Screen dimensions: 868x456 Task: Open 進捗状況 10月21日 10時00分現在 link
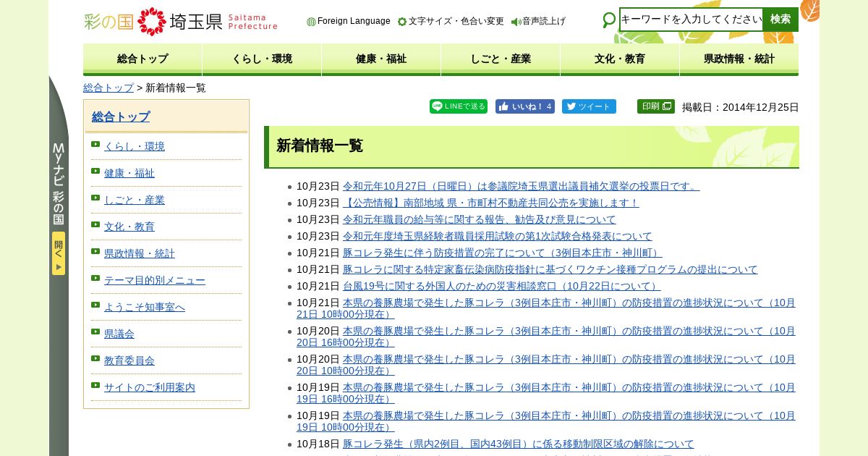pyautogui.click(x=546, y=308)
